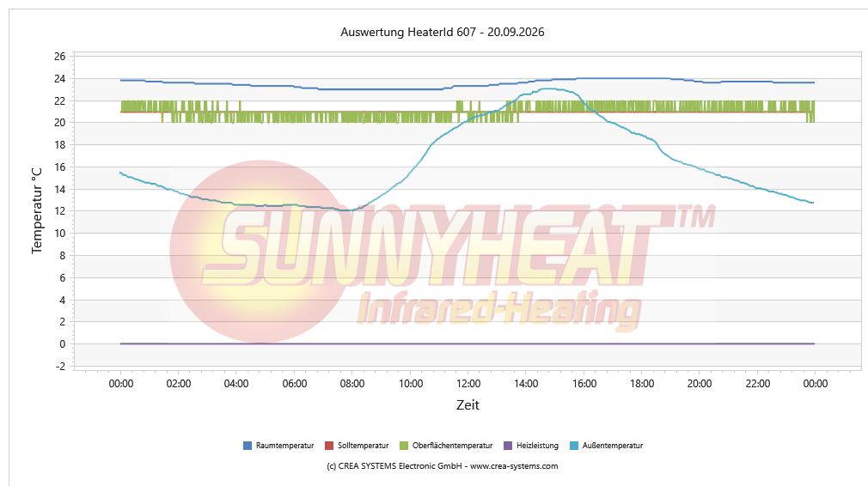Click the 14:00 time axis label

[526, 384]
